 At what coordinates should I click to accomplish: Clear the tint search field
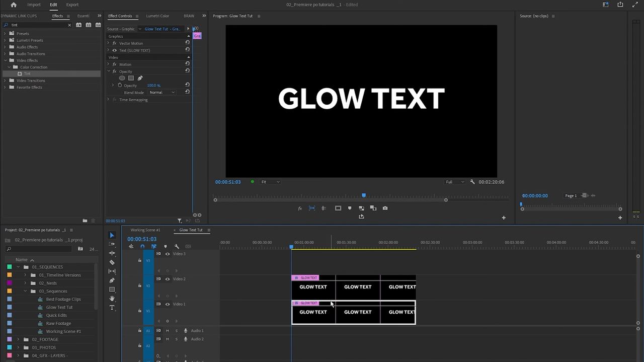(69, 25)
